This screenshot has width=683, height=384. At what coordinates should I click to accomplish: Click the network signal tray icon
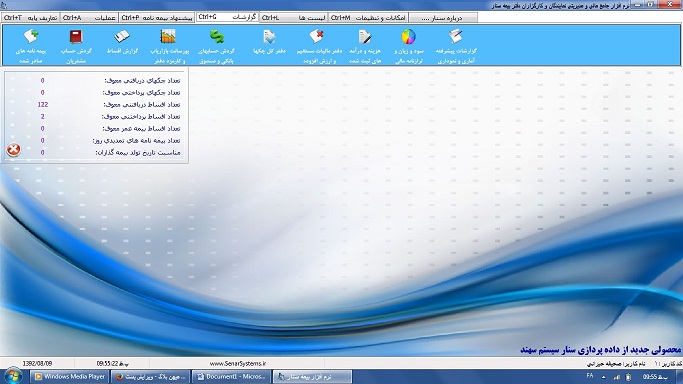(616, 377)
